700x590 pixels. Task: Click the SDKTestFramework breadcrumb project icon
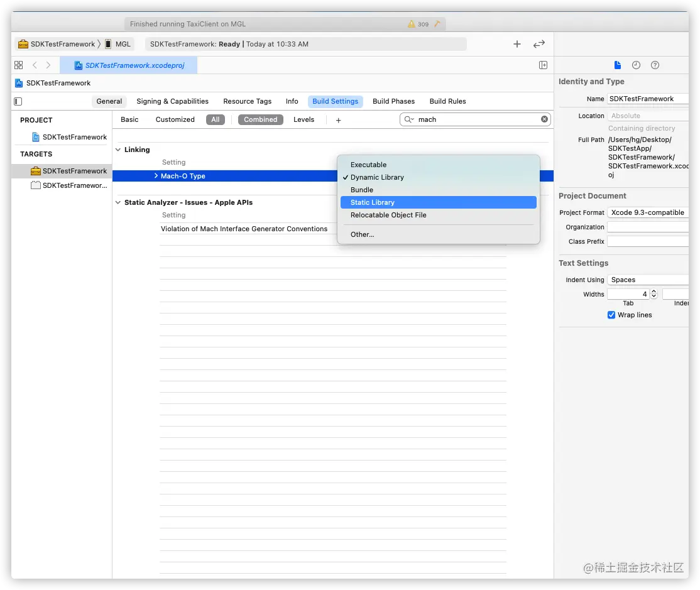[19, 83]
